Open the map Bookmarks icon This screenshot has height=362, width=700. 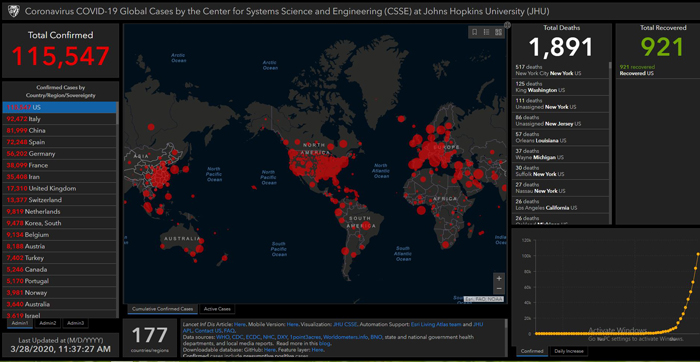(x=475, y=32)
